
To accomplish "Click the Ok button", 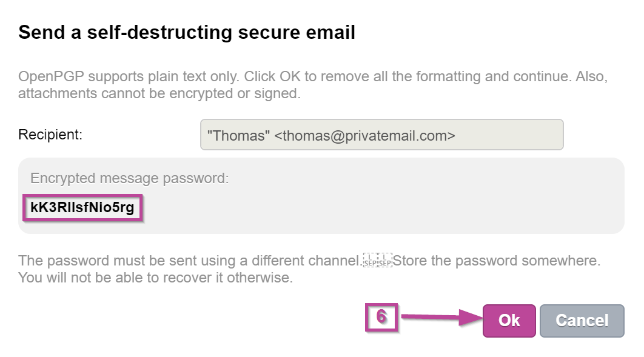I will [509, 321].
